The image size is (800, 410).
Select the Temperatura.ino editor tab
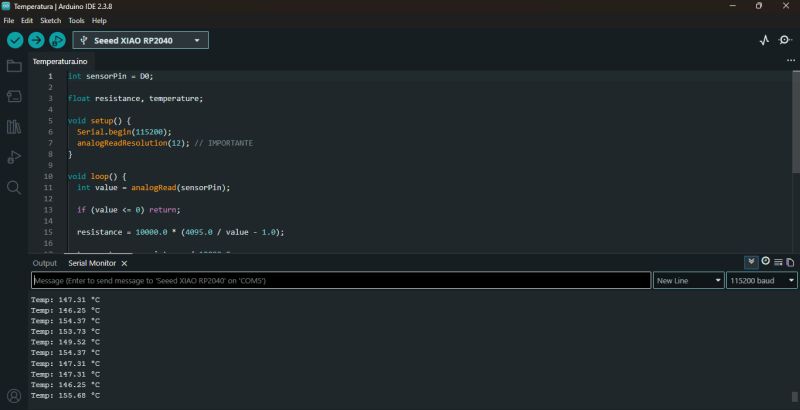tap(60, 61)
